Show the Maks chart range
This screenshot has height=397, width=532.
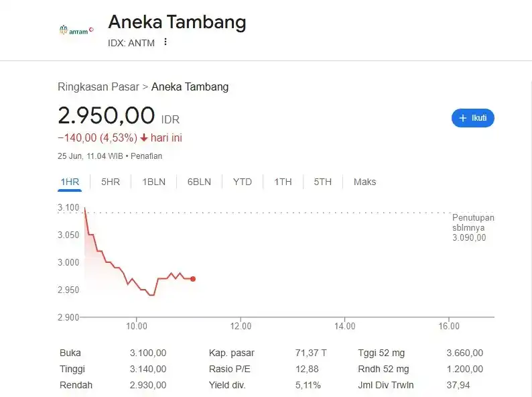pyautogui.click(x=364, y=182)
